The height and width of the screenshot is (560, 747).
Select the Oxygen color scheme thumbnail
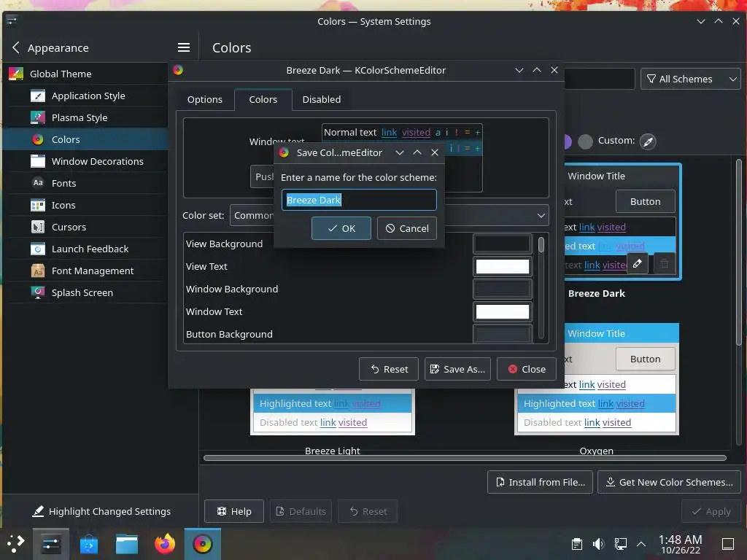point(597,378)
